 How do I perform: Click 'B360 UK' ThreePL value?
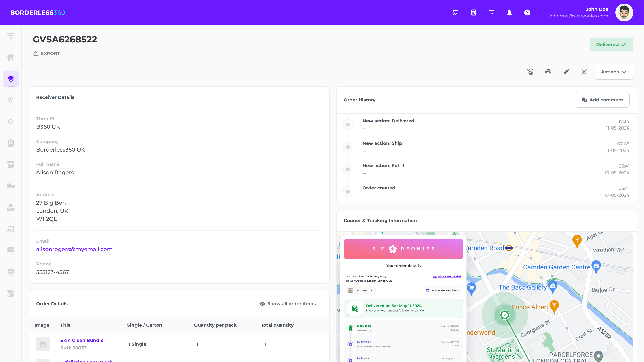pos(48,127)
